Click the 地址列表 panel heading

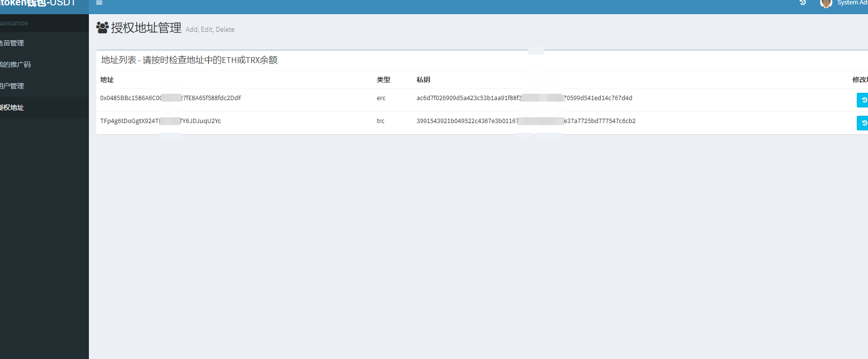tap(190, 60)
